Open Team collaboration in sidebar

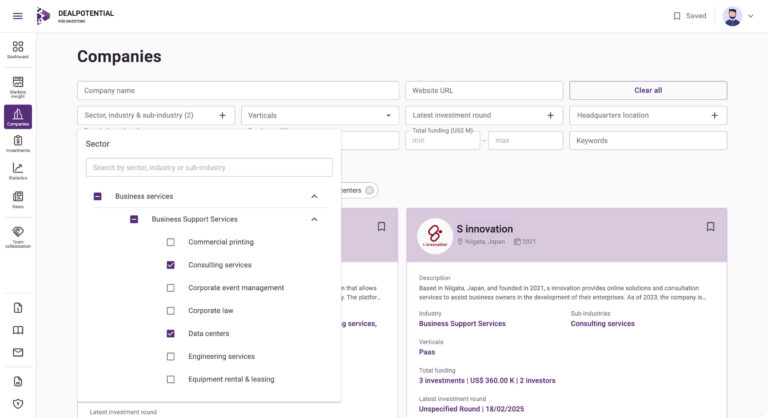pyautogui.click(x=18, y=237)
